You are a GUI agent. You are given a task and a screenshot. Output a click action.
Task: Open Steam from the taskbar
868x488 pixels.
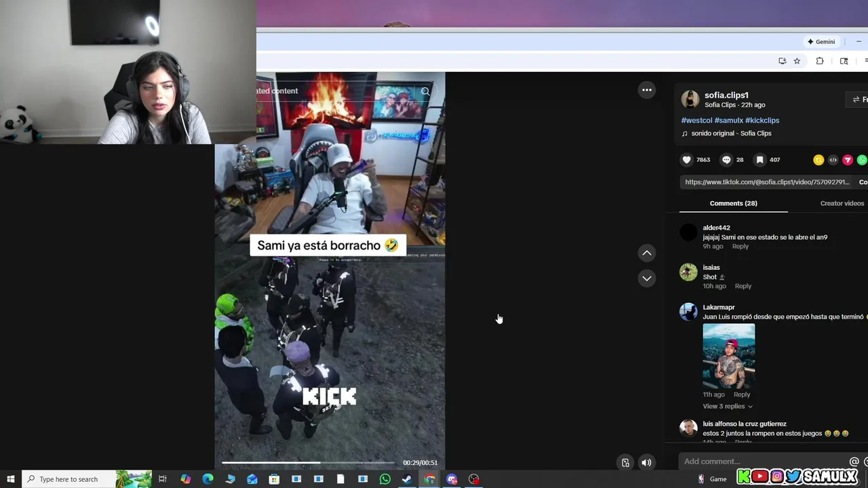pos(407,479)
